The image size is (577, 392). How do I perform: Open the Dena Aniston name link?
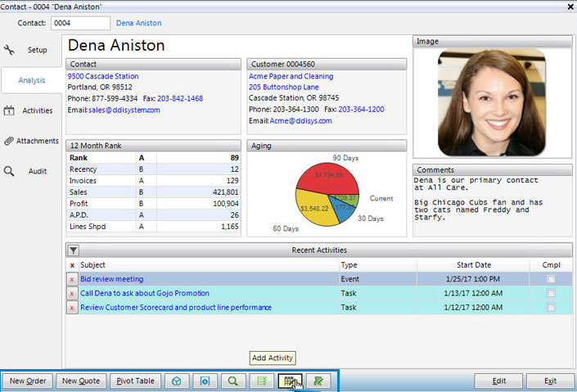coord(139,23)
